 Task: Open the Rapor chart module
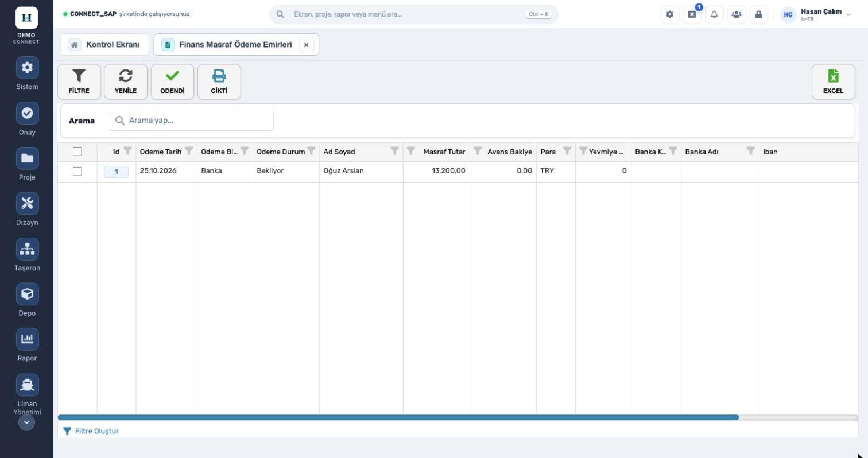pos(27,339)
